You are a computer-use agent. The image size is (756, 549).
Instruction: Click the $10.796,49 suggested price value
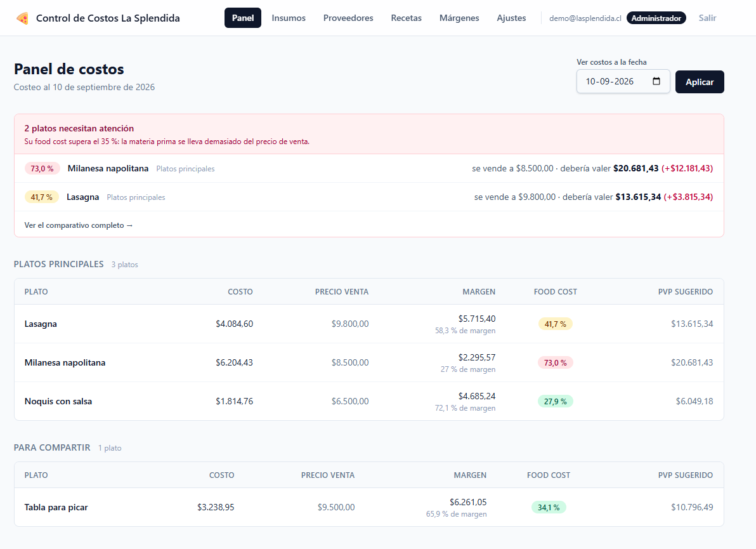tap(692, 507)
